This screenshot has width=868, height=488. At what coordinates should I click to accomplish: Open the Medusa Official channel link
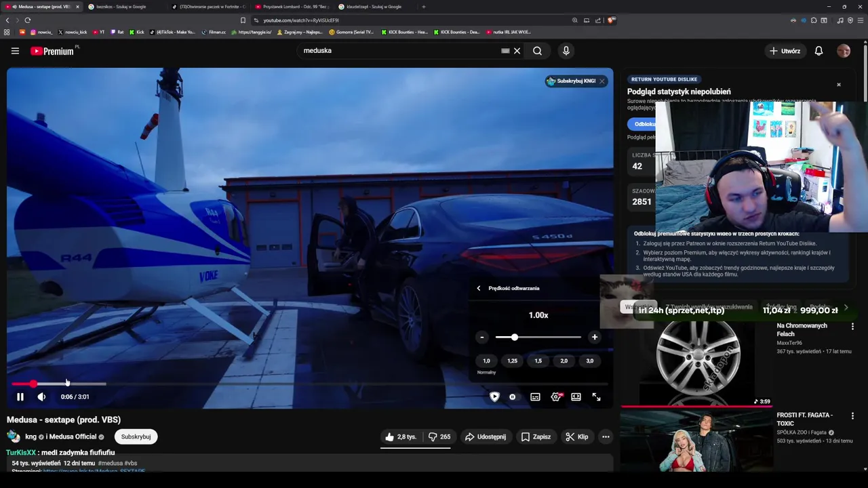tap(73, 437)
